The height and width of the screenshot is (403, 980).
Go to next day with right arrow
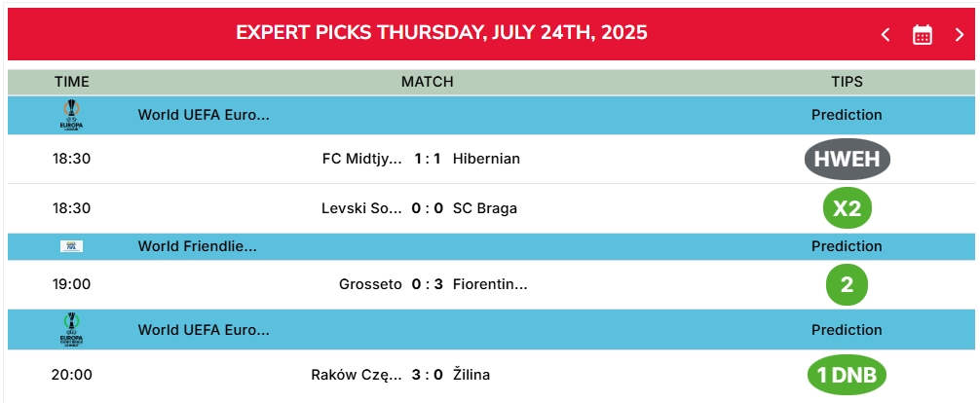point(960,35)
